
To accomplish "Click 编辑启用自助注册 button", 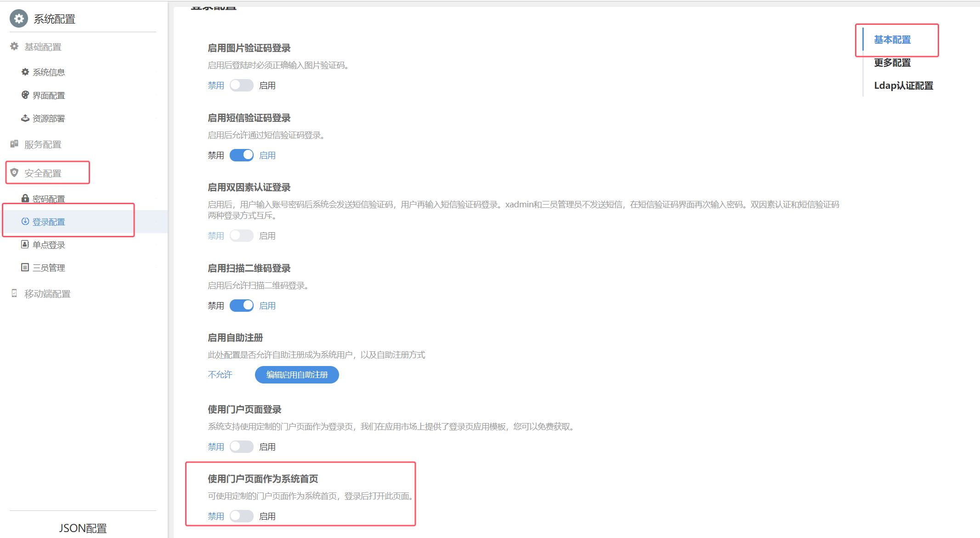I will (x=297, y=375).
